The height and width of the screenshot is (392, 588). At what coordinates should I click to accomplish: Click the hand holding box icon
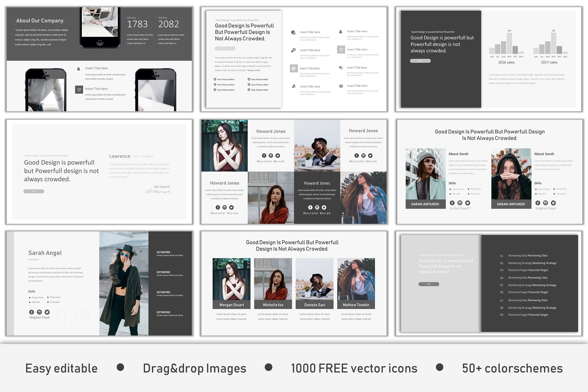293,86
